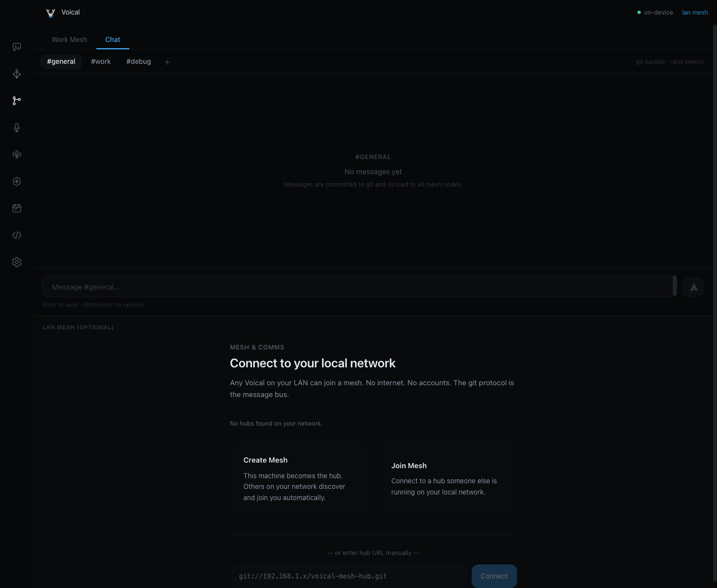Click the 'MESH & COMMS' label
Image resolution: width=717 pixels, height=588 pixels.
click(257, 348)
